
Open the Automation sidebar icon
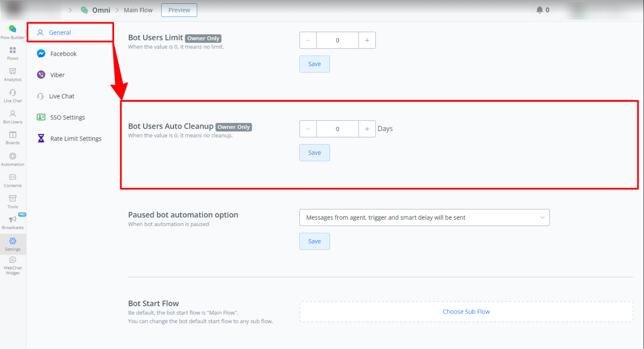[x=13, y=159]
